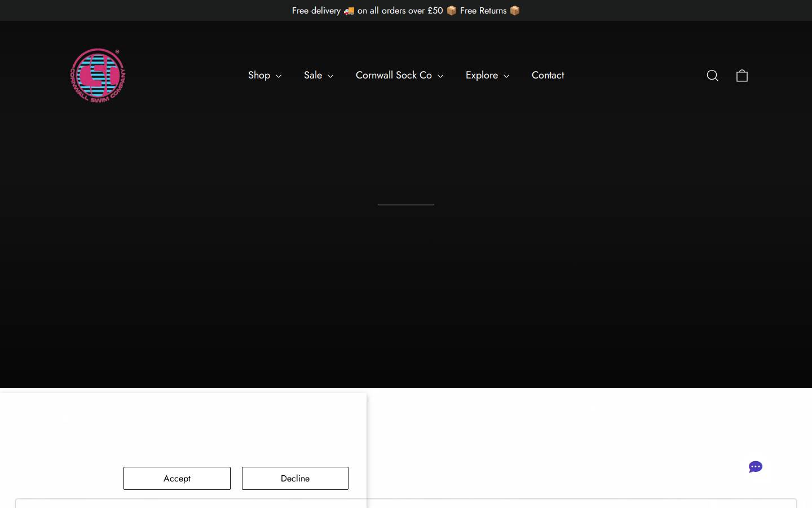This screenshot has height=508, width=812.
Task: Open the search magnifier icon
Action: tap(712, 76)
